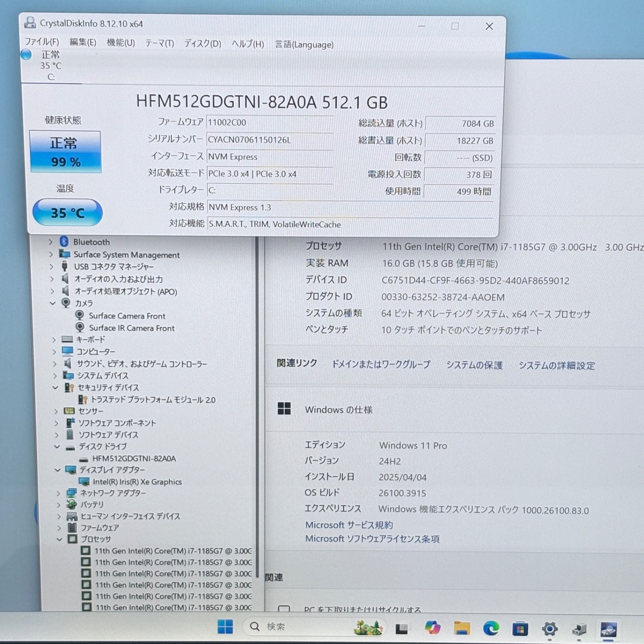This screenshot has height=644, width=644.
Task: Select トラステッド プラットフォーム モジュール 2.0 device
Action: point(153,400)
